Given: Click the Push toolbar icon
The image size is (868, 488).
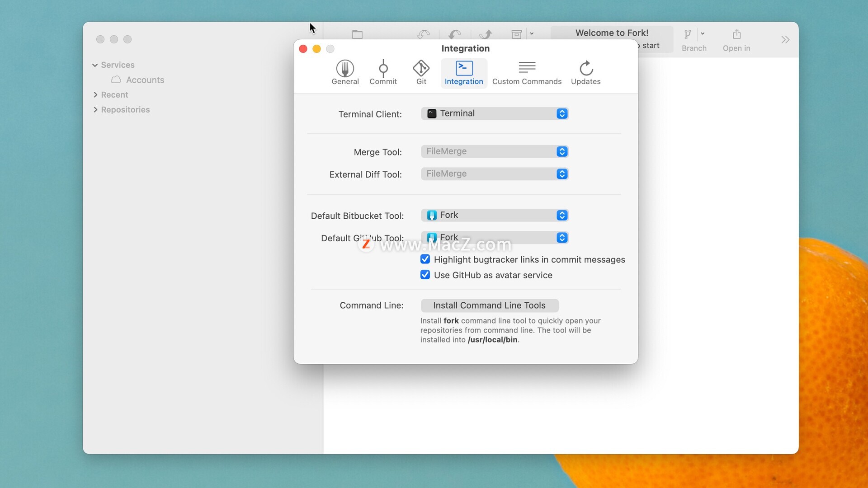Looking at the screenshot, I should pos(486,34).
